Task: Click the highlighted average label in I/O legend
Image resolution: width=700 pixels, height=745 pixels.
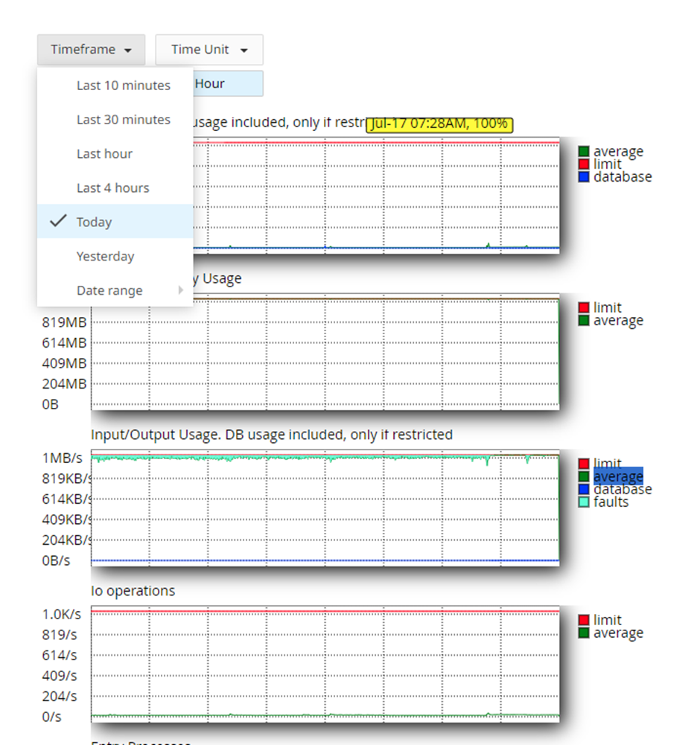Action: (618, 476)
